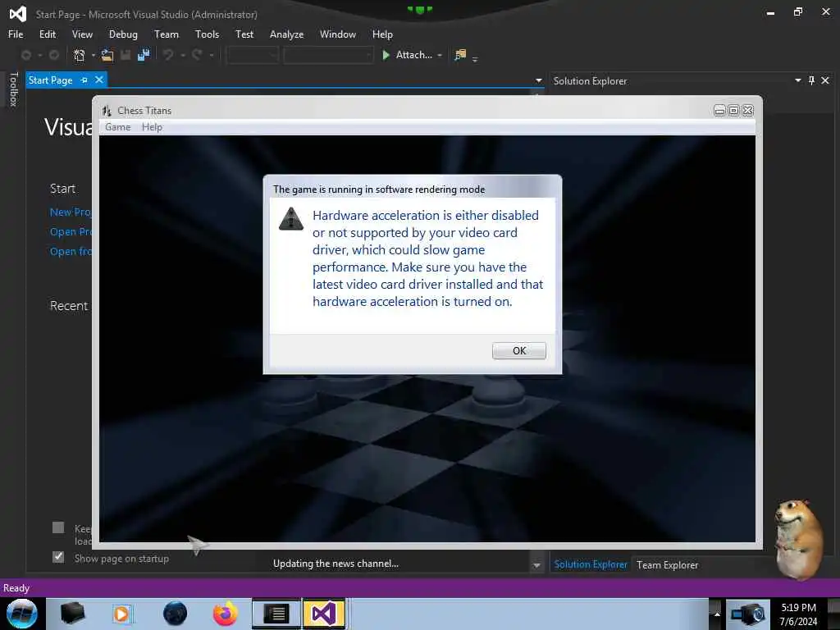840x630 pixels.
Task: Expand the Redo history dropdown arrow
Action: pyautogui.click(x=212, y=55)
